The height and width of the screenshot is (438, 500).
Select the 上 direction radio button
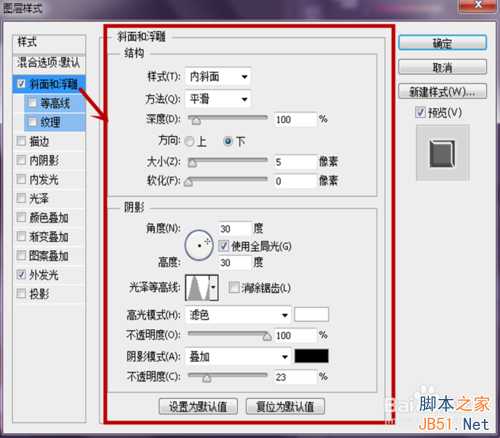[189, 141]
